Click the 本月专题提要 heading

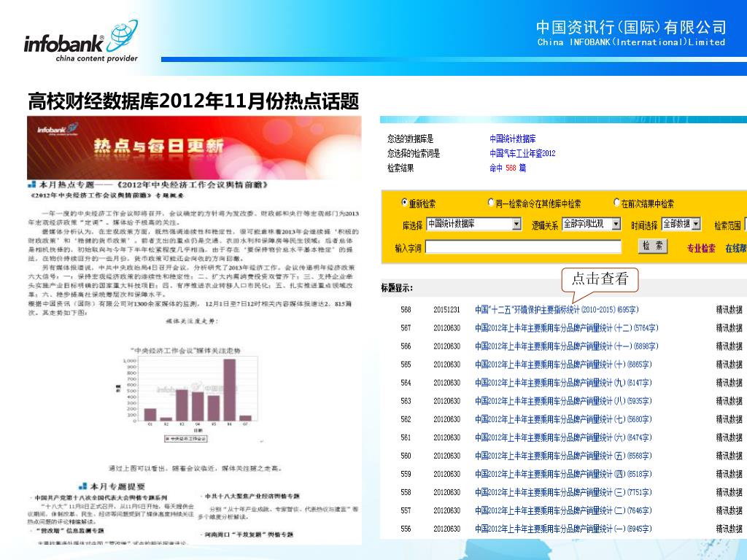(x=112, y=486)
